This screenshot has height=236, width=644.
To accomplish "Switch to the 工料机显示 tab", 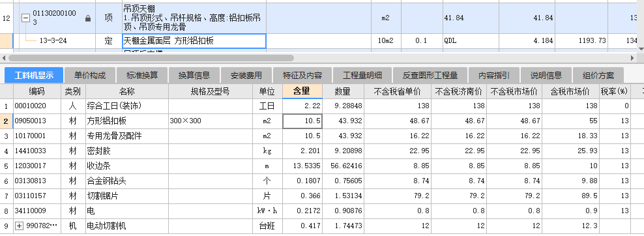I will coord(34,76).
